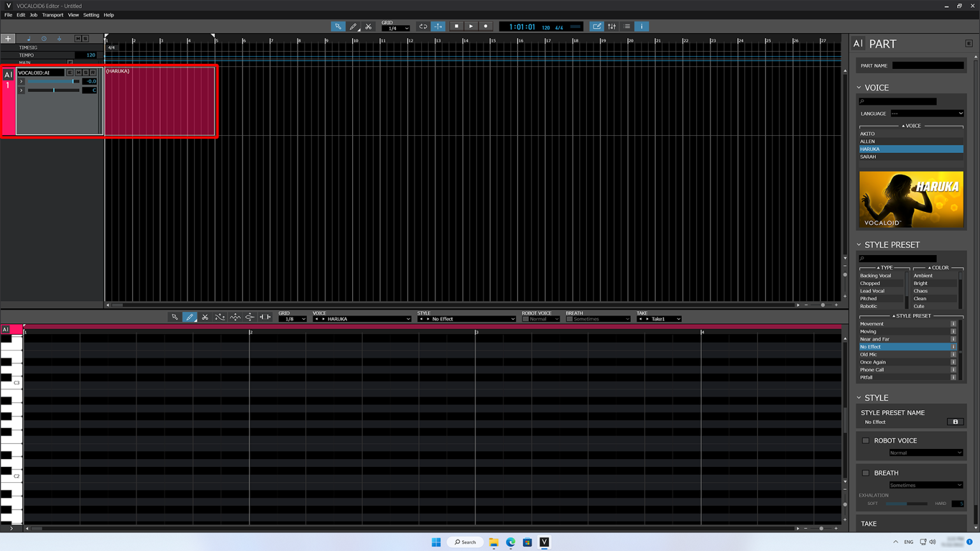Select the Scissors tool in the top toolbar
The width and height of the screenshot is (980, 551).
(368, 26)
